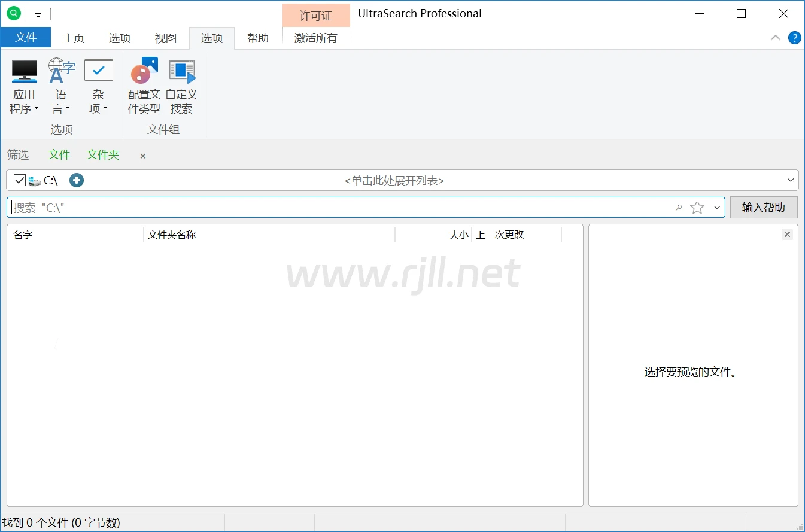The height and width of the screenshot is (532, 805).
Task: Open the search history dropdown arrow
Action: pos(717,208)
